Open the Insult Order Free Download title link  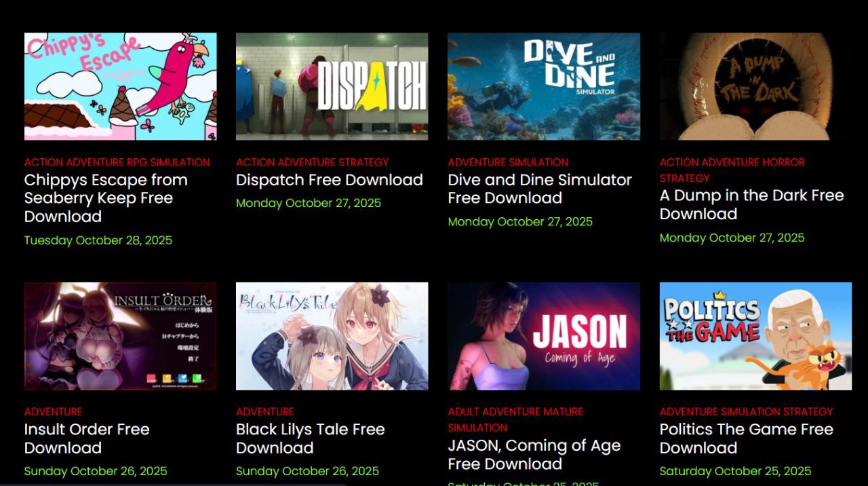click(x=87, y=438)
